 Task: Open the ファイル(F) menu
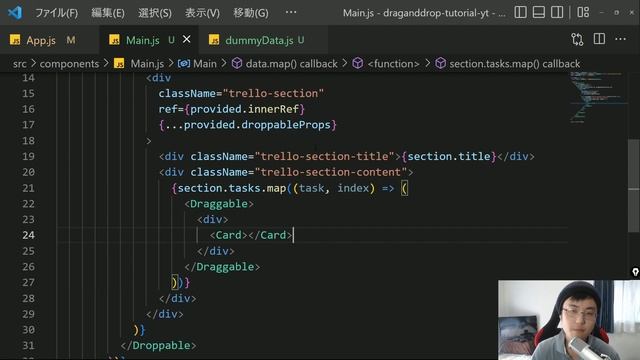click(56, 13)
